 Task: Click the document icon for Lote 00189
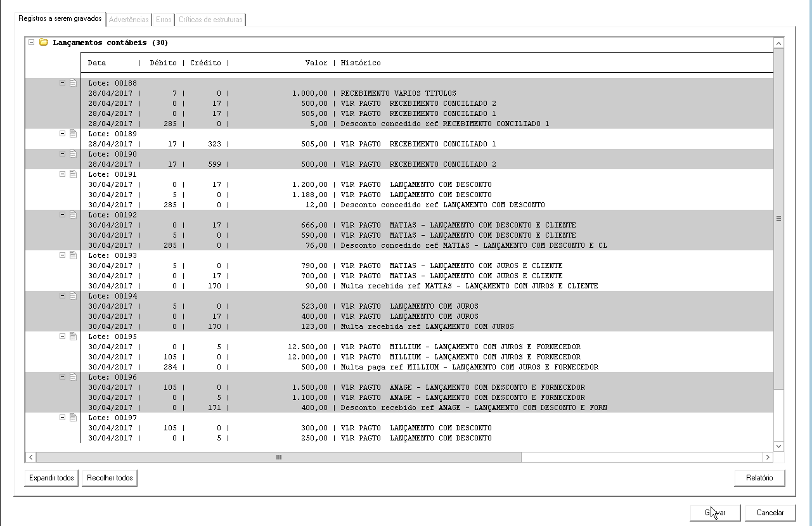[x=73, y=134]
